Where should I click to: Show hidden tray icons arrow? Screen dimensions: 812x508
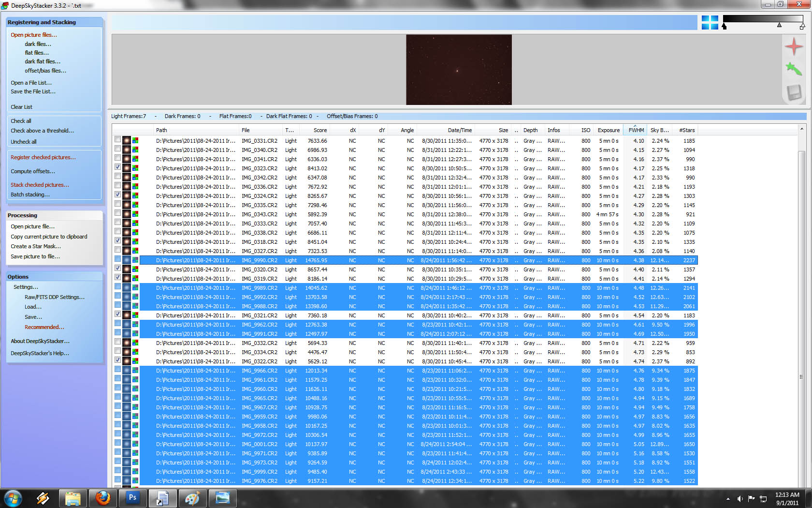click(x=728, y=498)
